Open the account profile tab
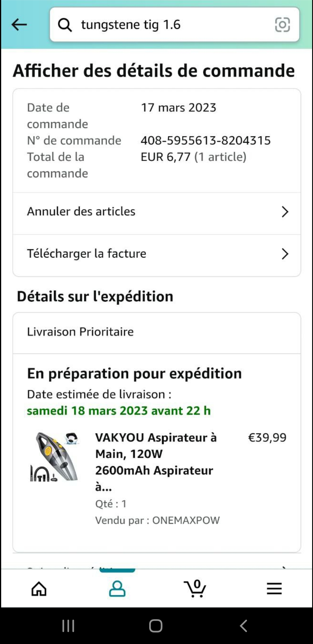The image size is (313, 644). (117, 589)
